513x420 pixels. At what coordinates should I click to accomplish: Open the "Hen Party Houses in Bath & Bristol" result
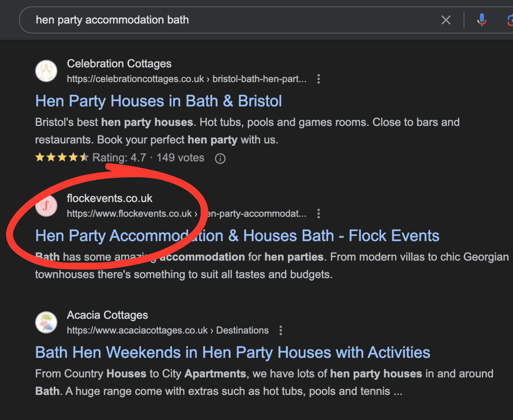click(x=159, y=101)
